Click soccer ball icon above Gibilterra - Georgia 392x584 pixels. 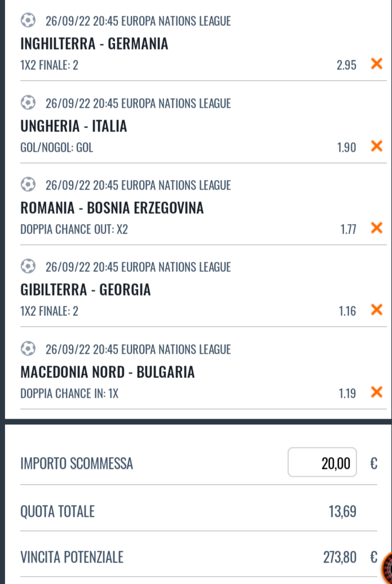point(27,267)
